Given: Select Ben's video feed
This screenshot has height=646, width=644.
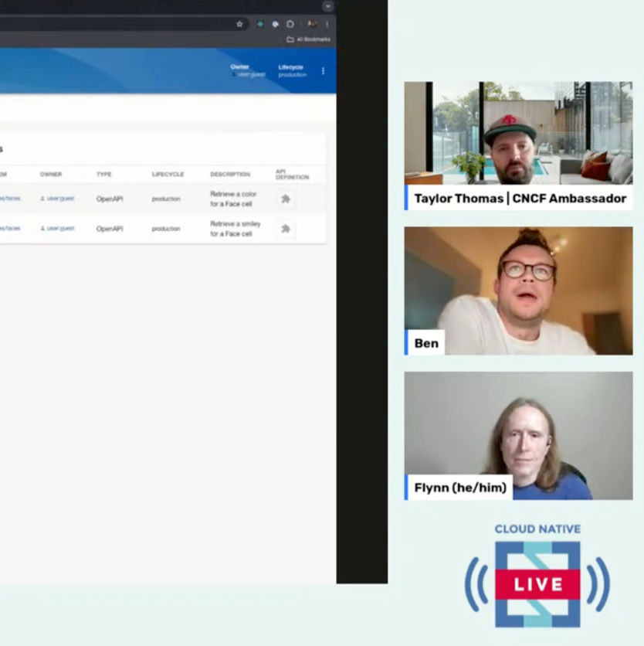Looking at the screenshot, I should point(518,290).
